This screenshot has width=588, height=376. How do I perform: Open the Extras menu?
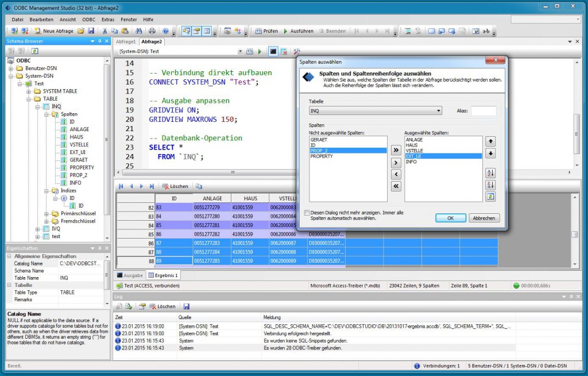click(108, 20)
